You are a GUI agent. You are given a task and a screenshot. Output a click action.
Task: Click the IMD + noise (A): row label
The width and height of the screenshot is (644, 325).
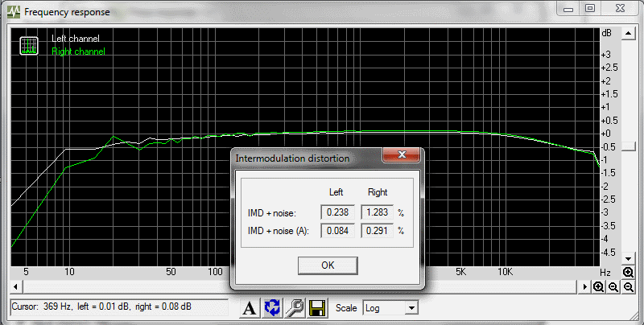pyautogui.click(x=278, y=231)
